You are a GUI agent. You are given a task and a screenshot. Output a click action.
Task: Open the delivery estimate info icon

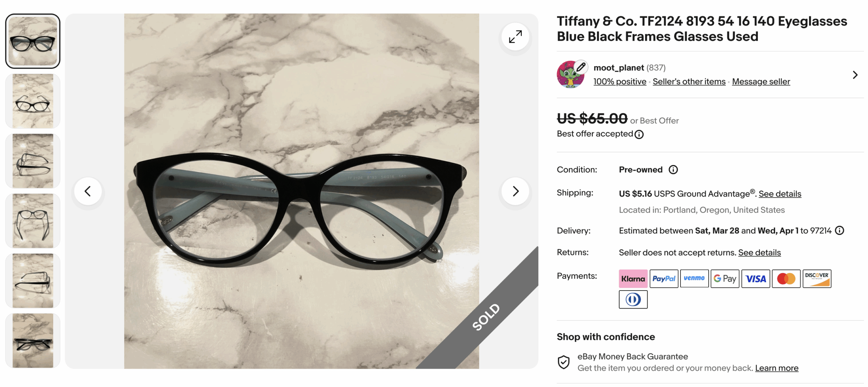pos(840,231)
